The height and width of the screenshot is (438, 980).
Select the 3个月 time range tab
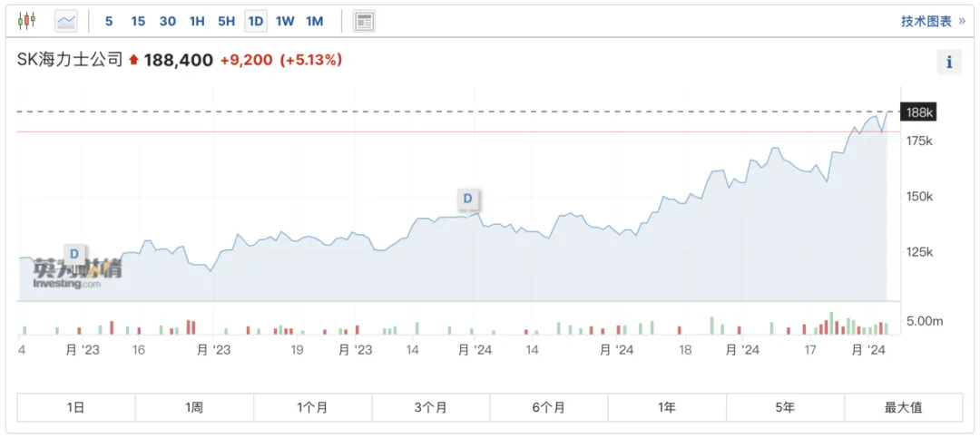pyautogui.click(x=430, y=407)
